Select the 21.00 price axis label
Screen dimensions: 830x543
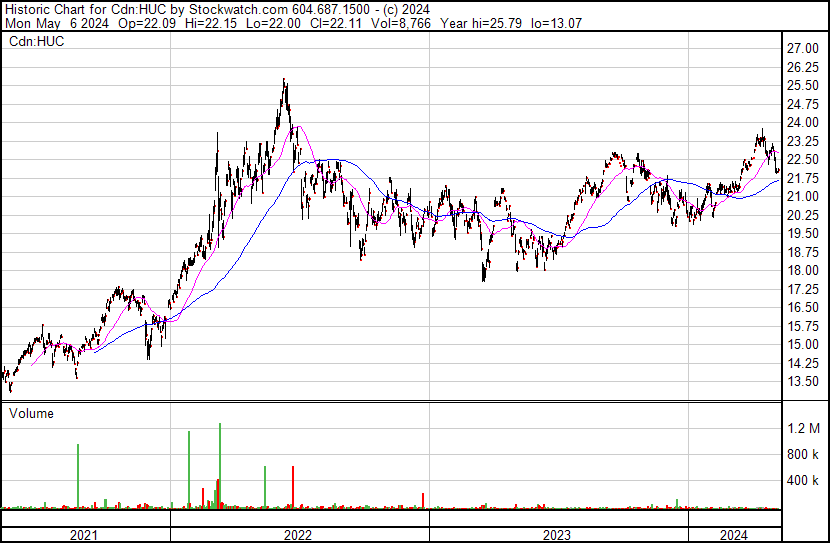(x=802, y=196)
